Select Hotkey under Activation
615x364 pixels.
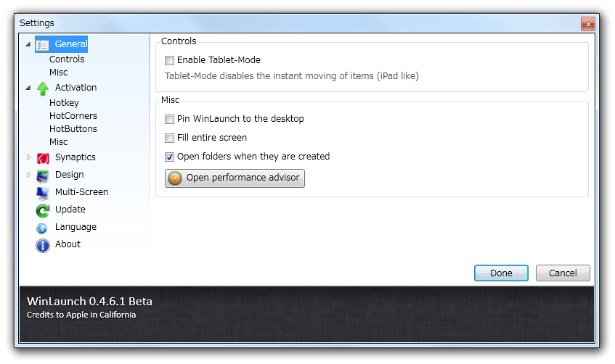point(64,103)
